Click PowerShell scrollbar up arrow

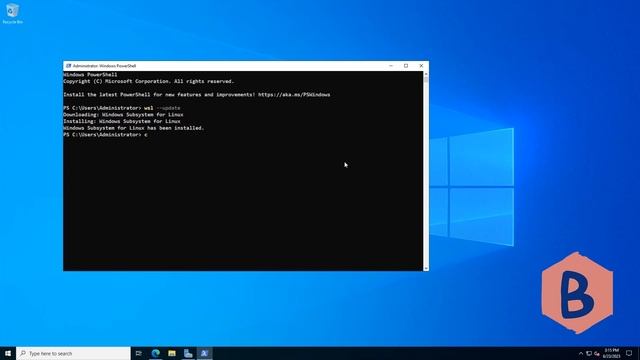426,74
